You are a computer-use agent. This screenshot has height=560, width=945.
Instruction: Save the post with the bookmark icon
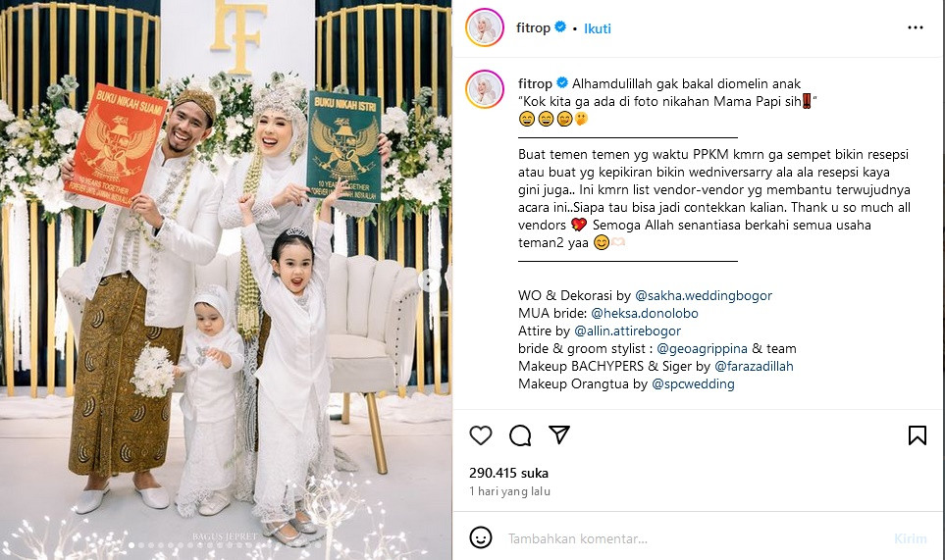(x=917, y=435)
